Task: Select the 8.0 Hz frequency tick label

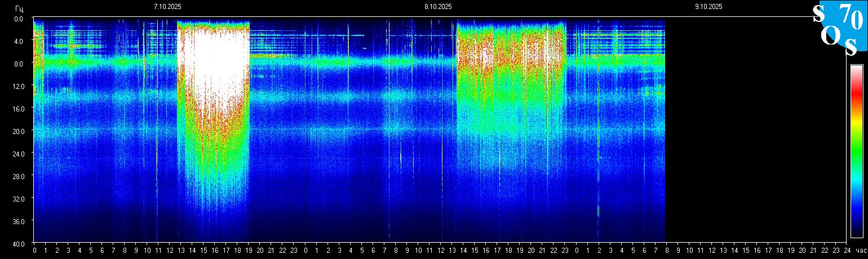Action: coord(18,64)
